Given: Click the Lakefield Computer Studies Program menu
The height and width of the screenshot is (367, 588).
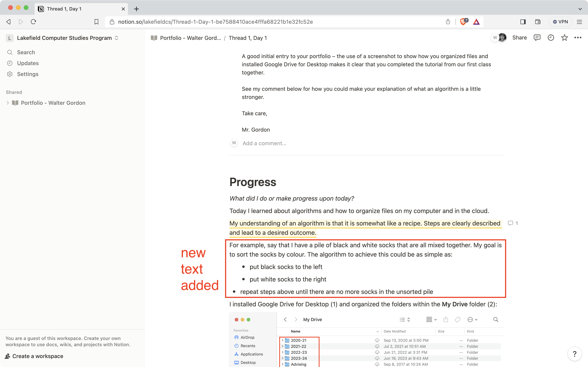Looking at the screenshot, I should click(64, 38).
